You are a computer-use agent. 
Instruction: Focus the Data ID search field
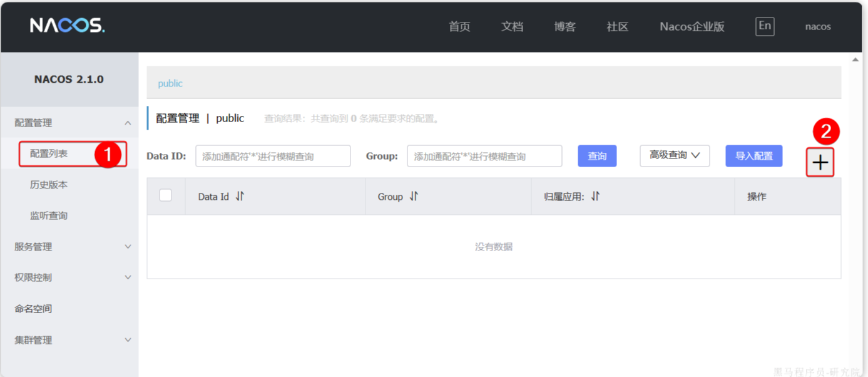click(273, 157)
